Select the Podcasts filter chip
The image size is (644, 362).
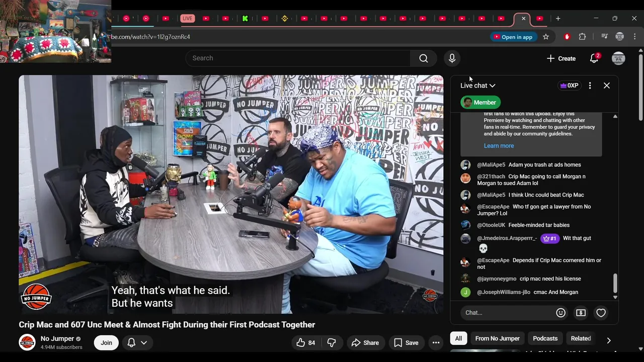pos(545,338)
